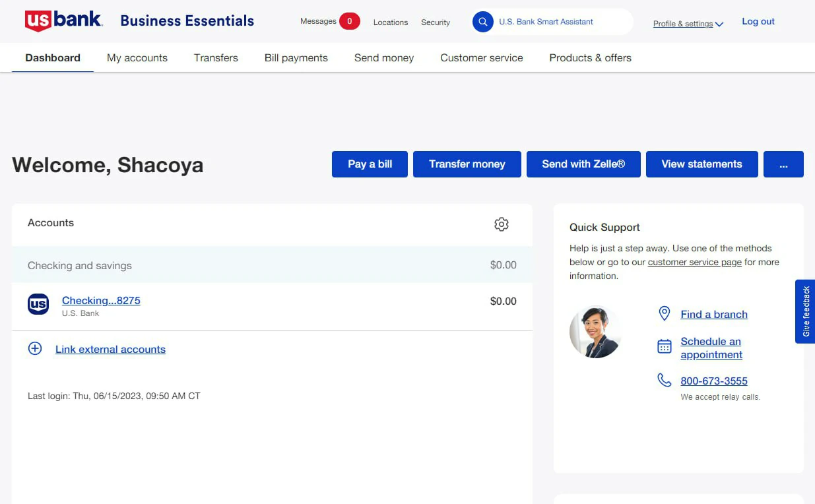Open the Security link
The width and height of the screenshot is (815, 504).
coord(436,22)
